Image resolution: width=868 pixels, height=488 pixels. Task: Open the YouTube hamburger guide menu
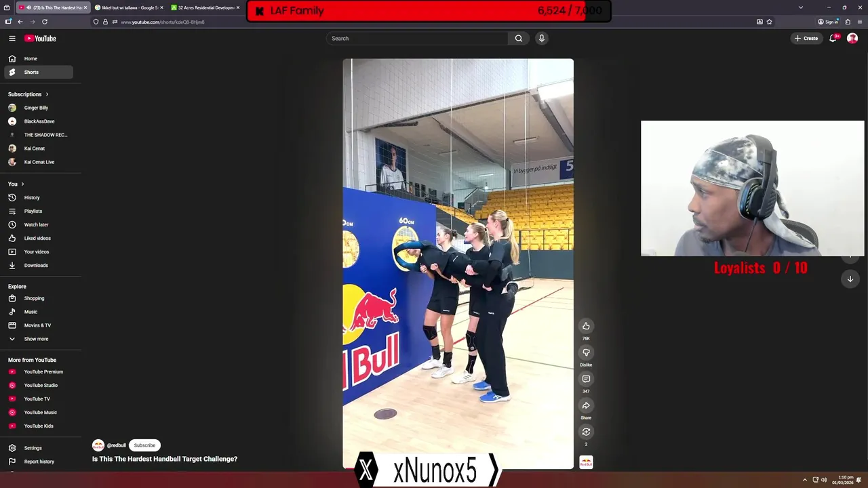pyautogui.click(x=12, y=39)
